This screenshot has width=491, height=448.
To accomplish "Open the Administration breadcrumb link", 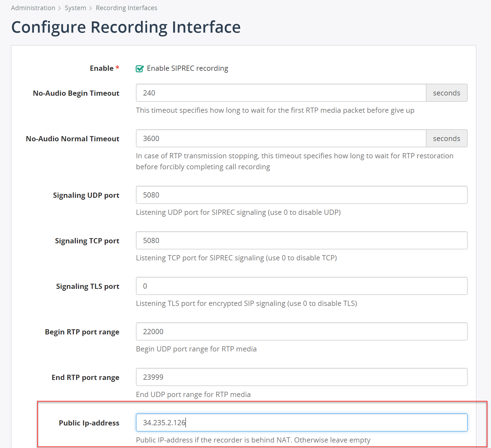I will point(33,8).
